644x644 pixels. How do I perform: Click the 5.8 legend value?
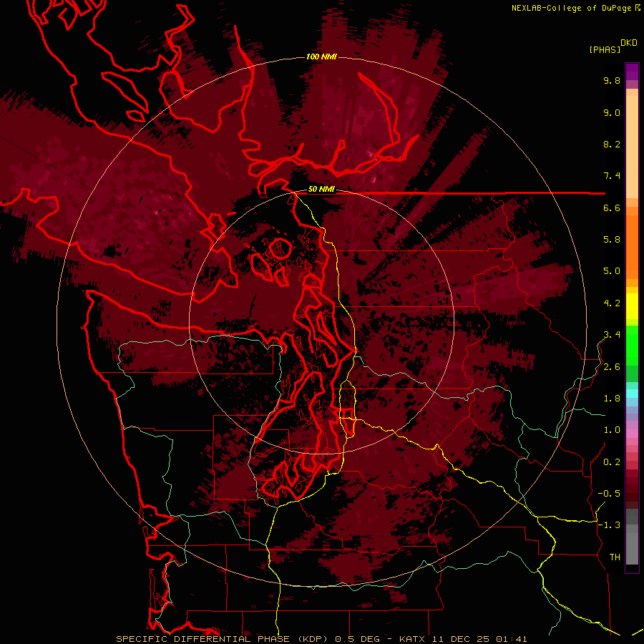[x=612, y=240]
